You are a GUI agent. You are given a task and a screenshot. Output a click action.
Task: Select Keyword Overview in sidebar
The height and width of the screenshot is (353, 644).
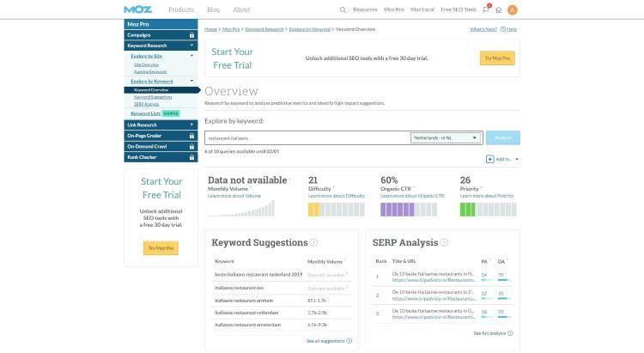161,89
